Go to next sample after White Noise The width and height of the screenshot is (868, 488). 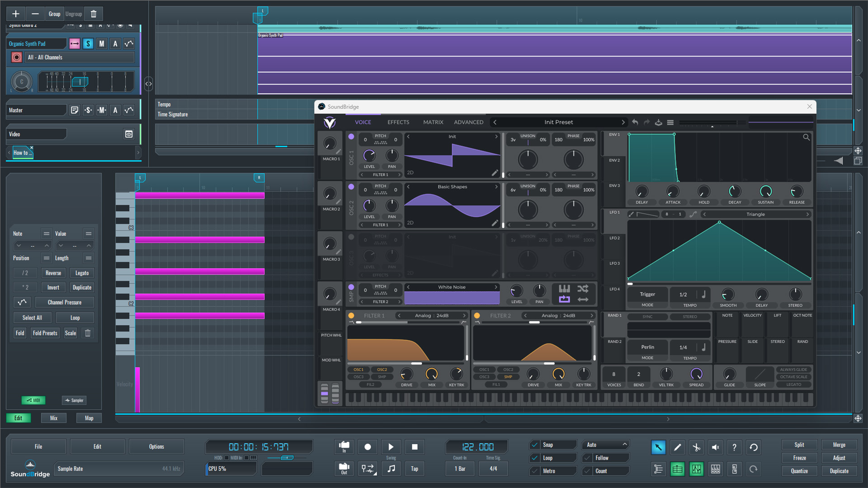(x=496, y=287)
